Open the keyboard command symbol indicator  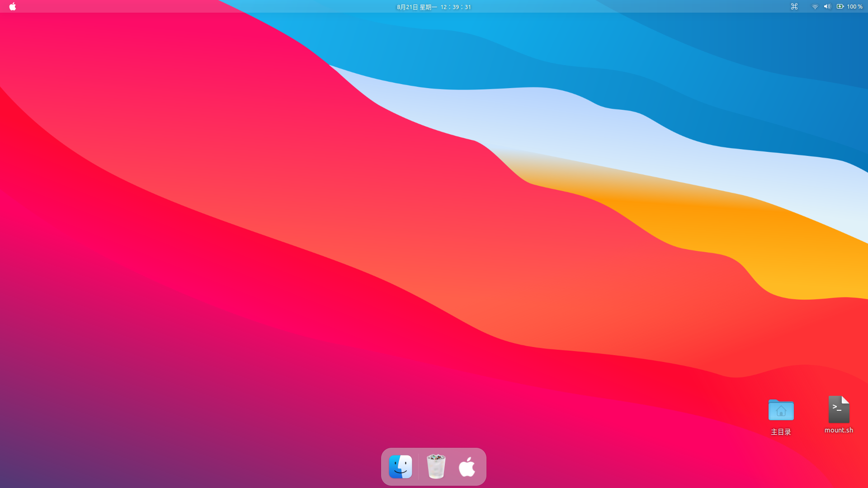pyautogui.click(x=794, y=6)
